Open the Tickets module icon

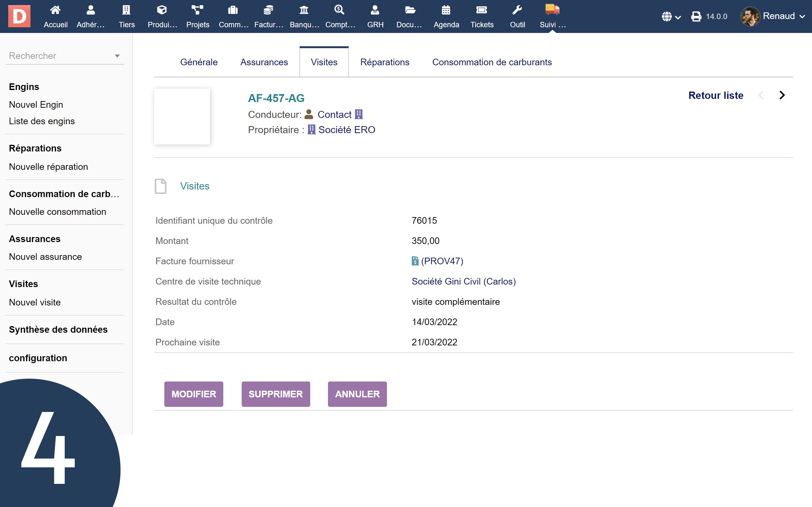tap(481, 10)
